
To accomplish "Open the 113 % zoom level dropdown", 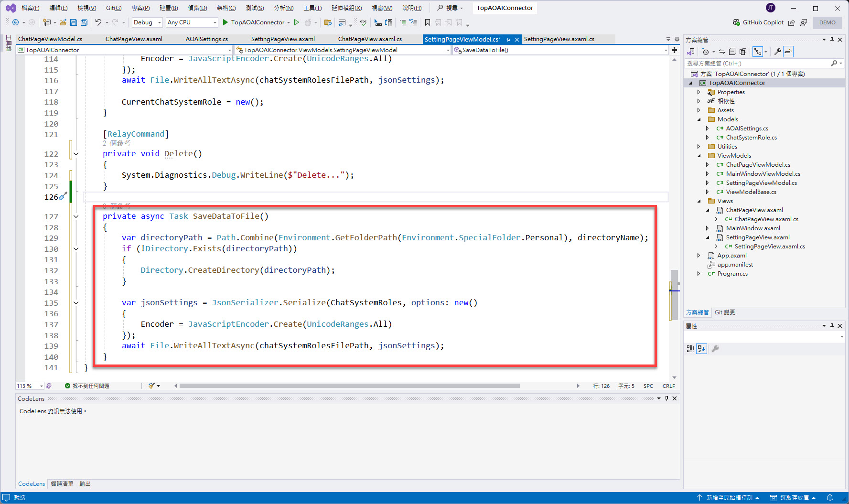I will 30,386.
